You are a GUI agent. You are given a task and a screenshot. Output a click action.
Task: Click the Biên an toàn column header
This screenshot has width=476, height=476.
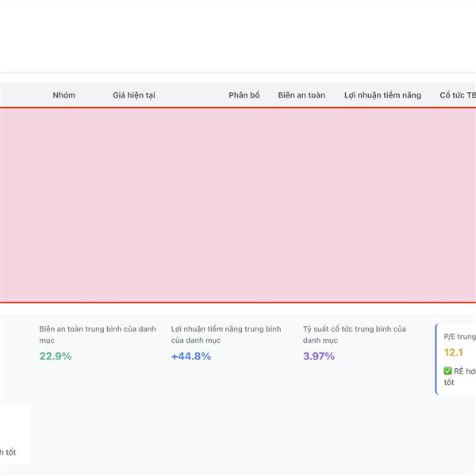[x=301, y=95]
